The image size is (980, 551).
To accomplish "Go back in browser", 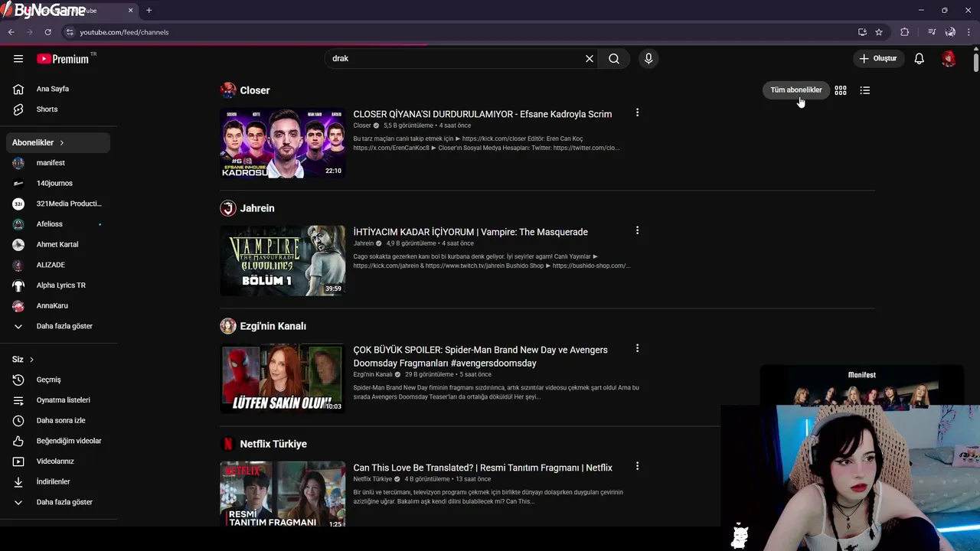I will pos(11,32).
